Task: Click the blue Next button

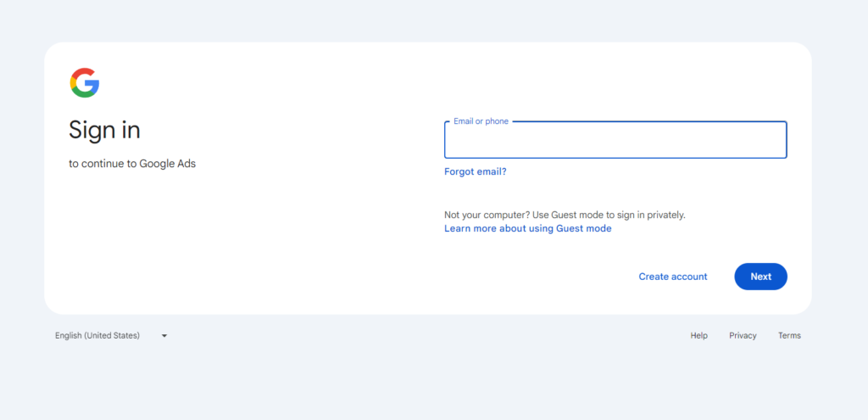Action: tap(760, 277)
